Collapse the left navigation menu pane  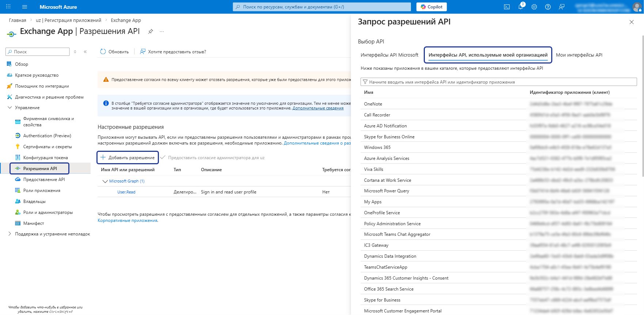[85, 52]
